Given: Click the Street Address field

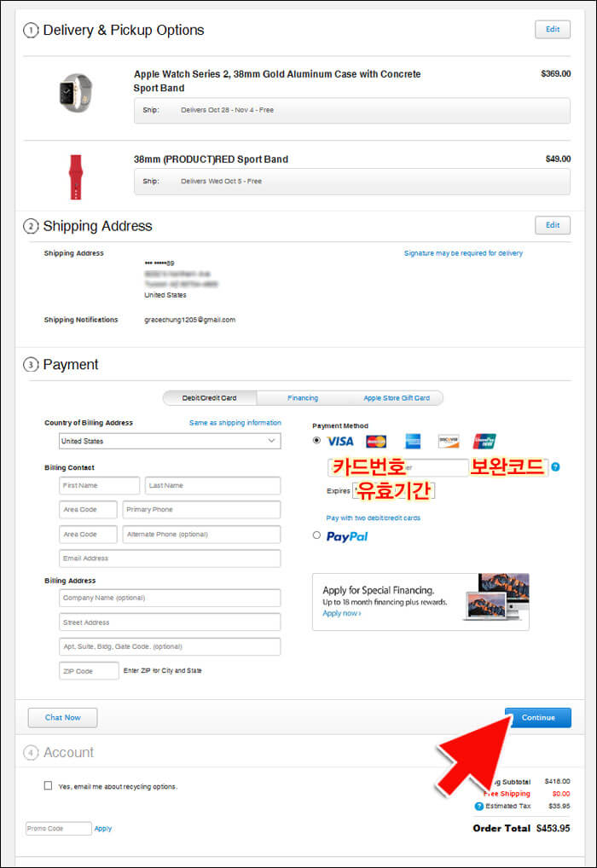Looking at the screenshot, I should (170, 622).
